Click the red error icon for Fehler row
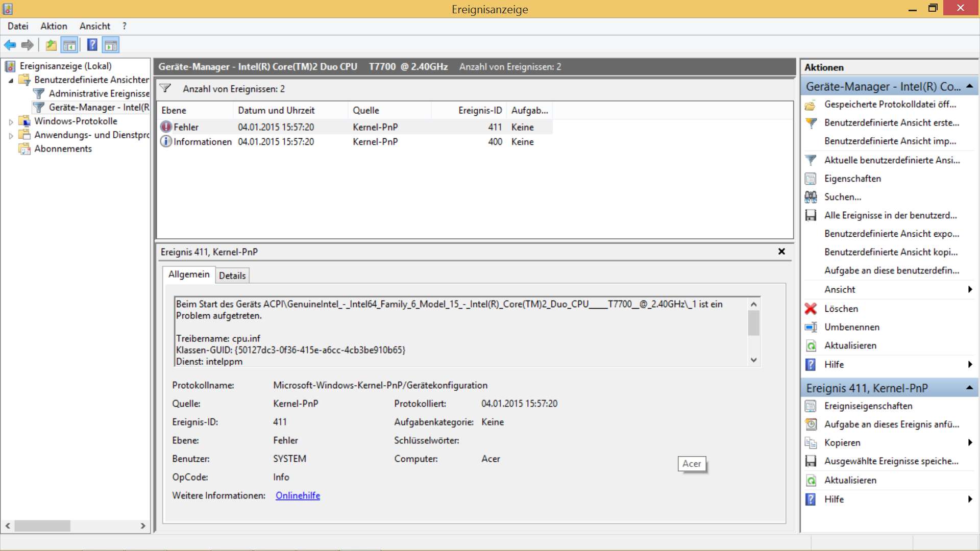This screenshot has height=551, width=980. point(166,127)
